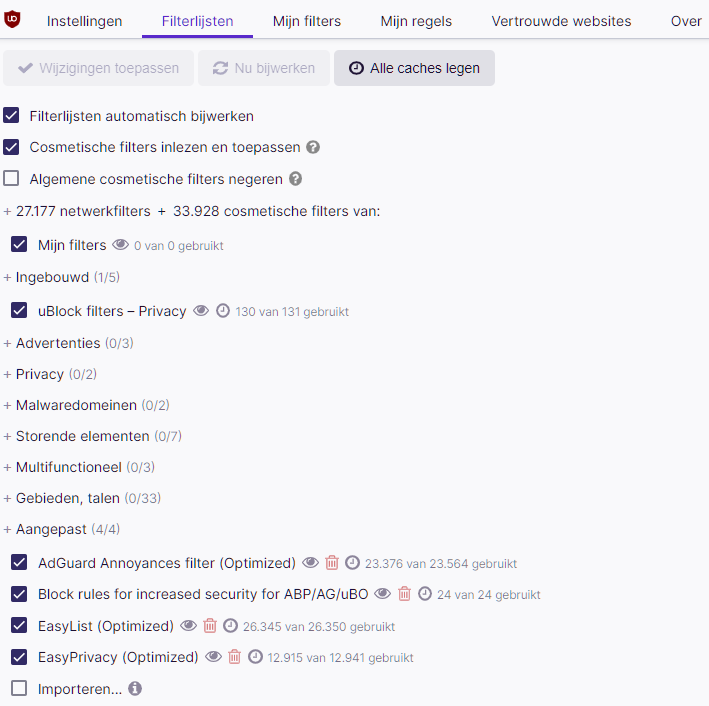Click the Alle caches legen button
The image size is (709, 706).
pos(414,68)
